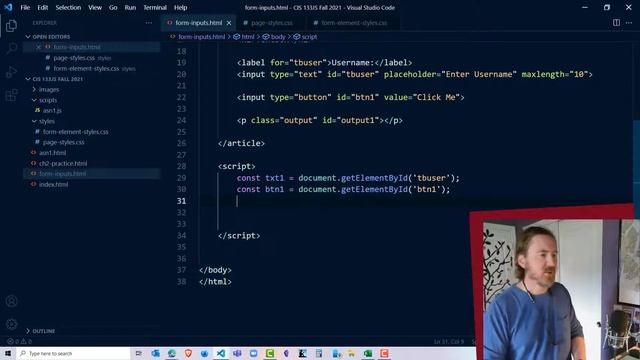
Task: Open Zoom from the taskbar
Action: tap(253, 353)
